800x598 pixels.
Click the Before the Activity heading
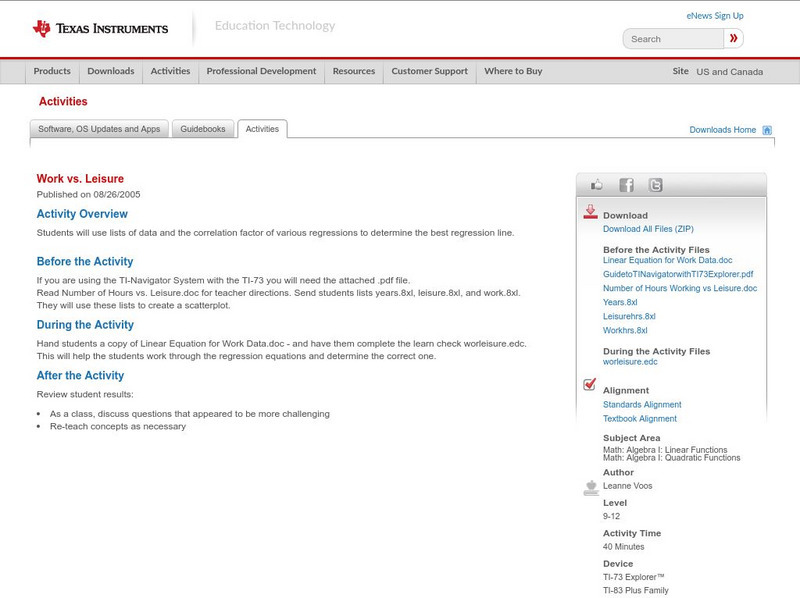85,261
